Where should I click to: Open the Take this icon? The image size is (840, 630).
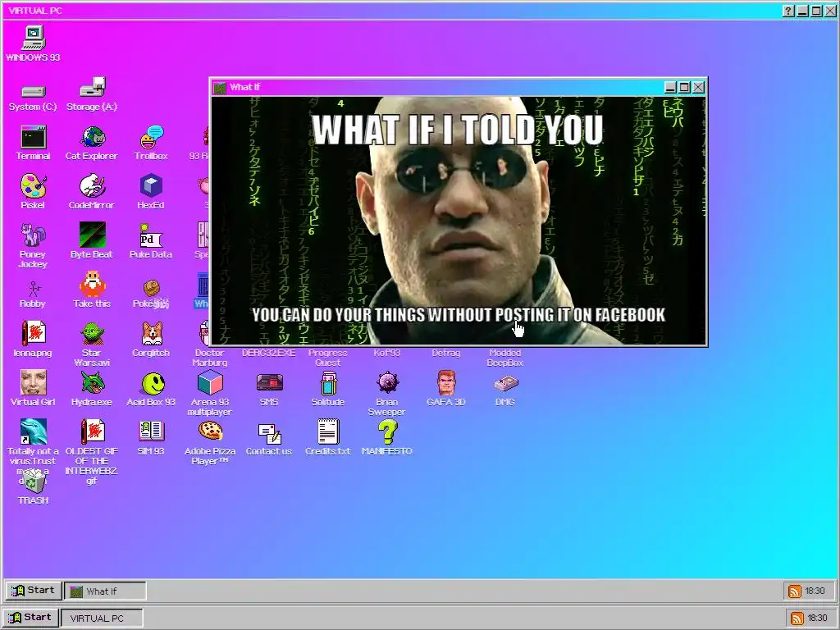92,284
